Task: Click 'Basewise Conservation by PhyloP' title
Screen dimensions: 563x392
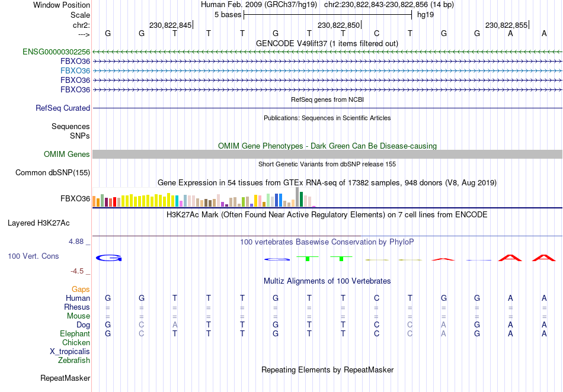Action: pyautogui.click(x=327, y=242)
